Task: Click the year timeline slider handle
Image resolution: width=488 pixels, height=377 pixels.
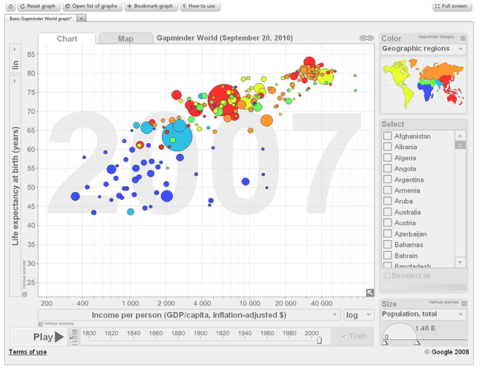Action: click(319, 340)
